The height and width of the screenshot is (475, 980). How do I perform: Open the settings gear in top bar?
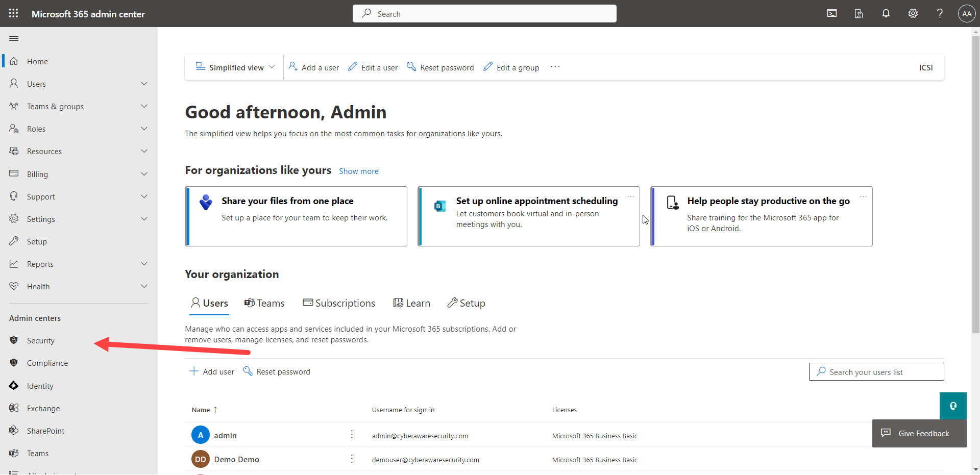(x=913, y=14)
